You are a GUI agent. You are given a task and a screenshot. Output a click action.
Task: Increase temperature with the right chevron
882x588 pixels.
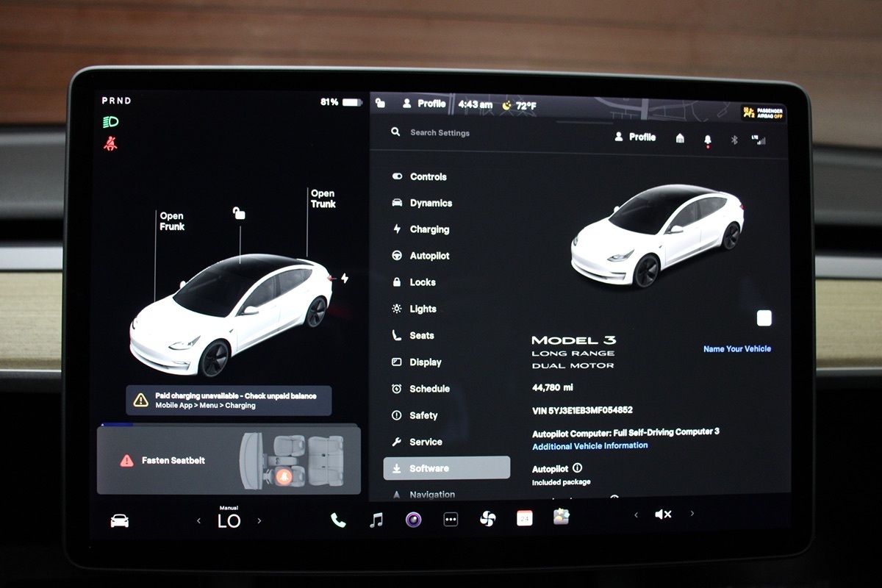pyautogui.click(x=259, y=521)
